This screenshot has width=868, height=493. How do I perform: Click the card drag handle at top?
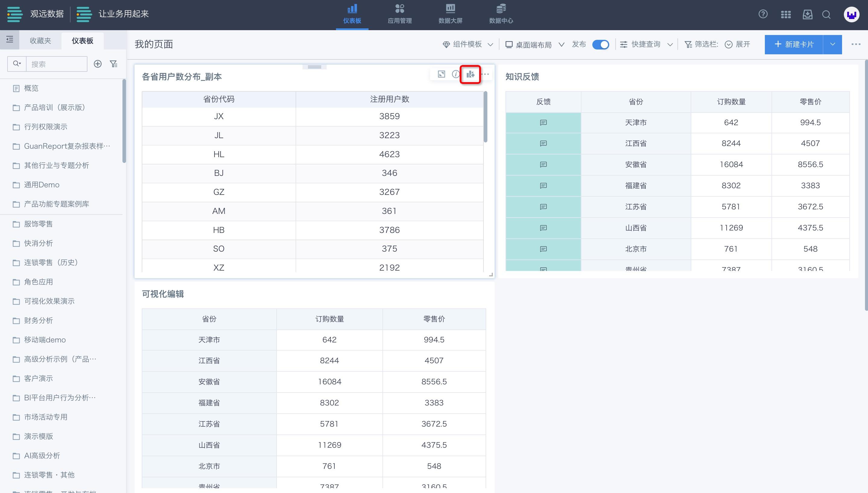(x=314, y=67)
